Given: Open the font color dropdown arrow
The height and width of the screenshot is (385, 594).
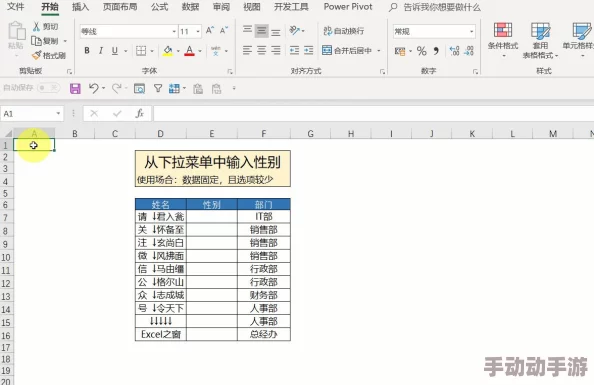Looking at the screenshot, I should click(x=200, y=51).
